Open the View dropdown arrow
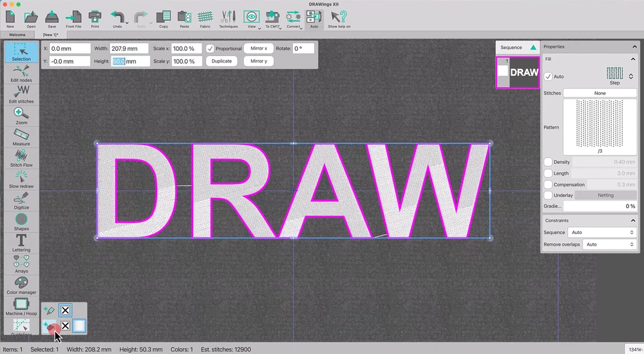 (x=260, y=28)
